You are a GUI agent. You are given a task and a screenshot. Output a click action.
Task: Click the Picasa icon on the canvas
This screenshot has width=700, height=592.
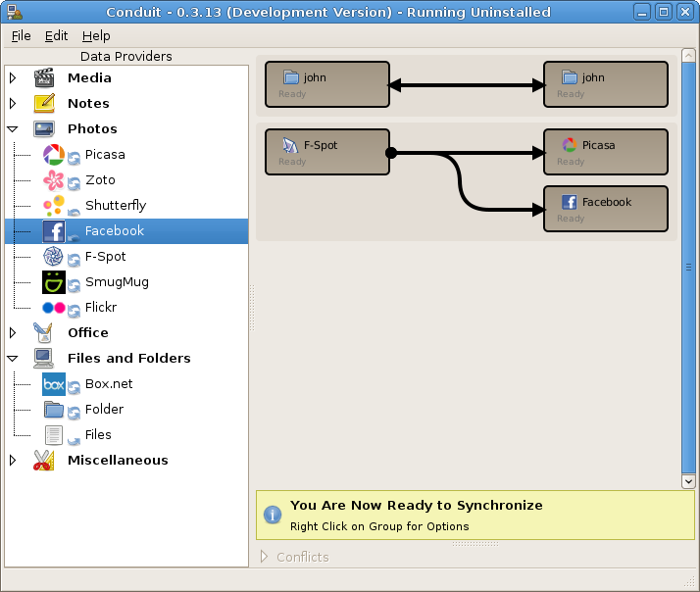click(x=569, y=145)
